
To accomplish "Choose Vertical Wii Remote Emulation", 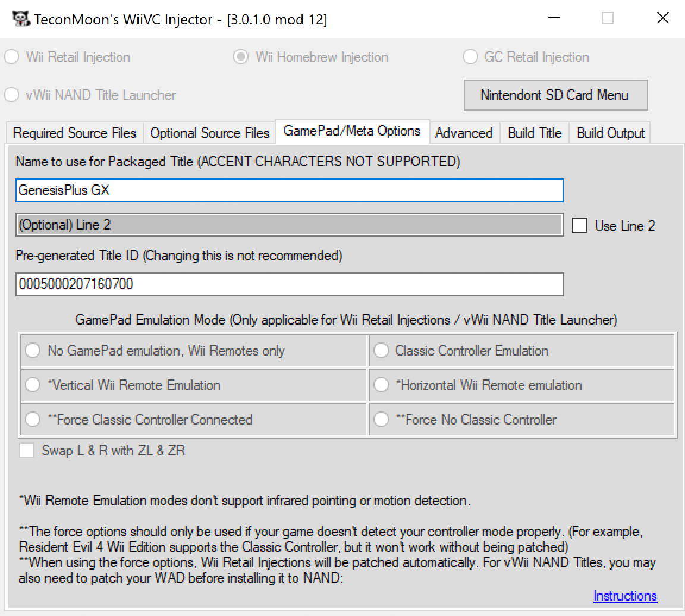I will (x=33, y=385).
